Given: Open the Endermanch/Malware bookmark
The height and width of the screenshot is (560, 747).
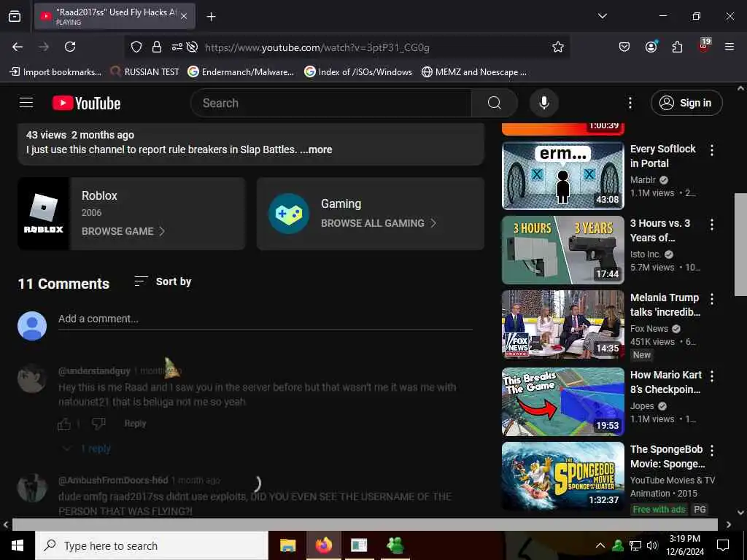Looking at the screenshot, I should tap(241, 72).
